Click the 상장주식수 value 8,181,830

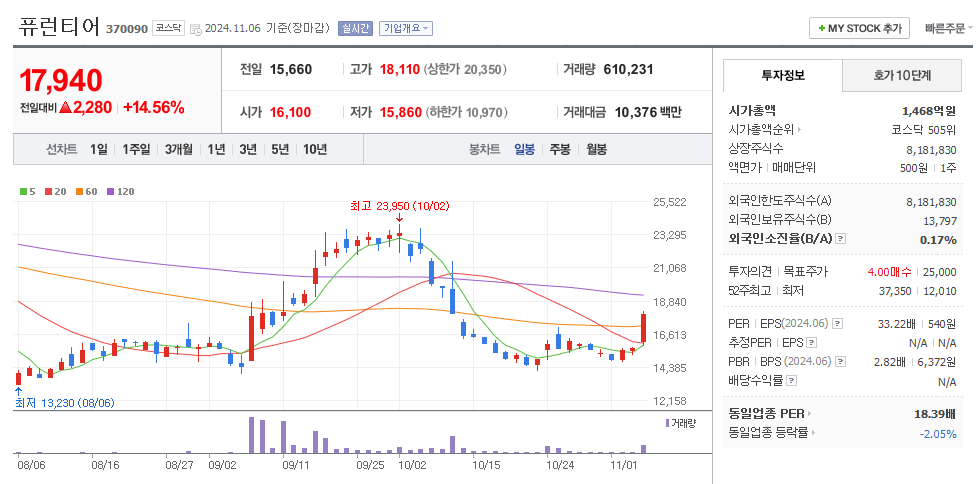click(931, 149)
